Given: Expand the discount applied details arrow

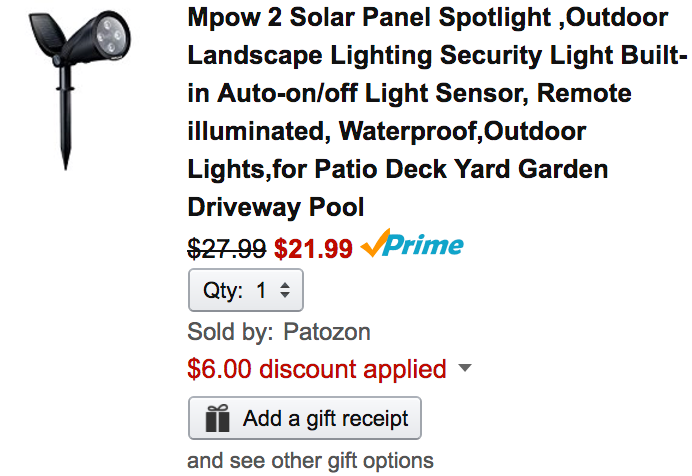Looking at the screenshot, I should coord(463,368).
